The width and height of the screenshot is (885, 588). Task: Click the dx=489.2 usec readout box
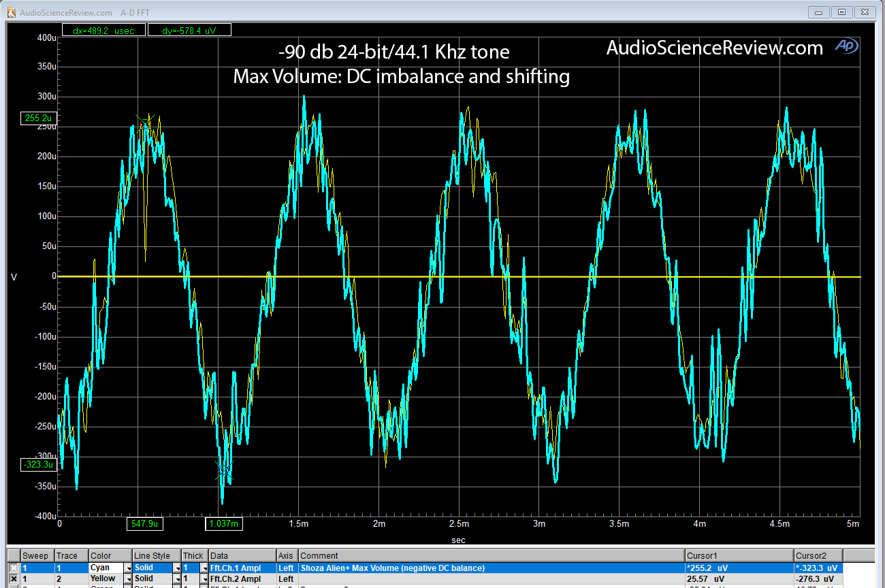(x=102, y=30)
